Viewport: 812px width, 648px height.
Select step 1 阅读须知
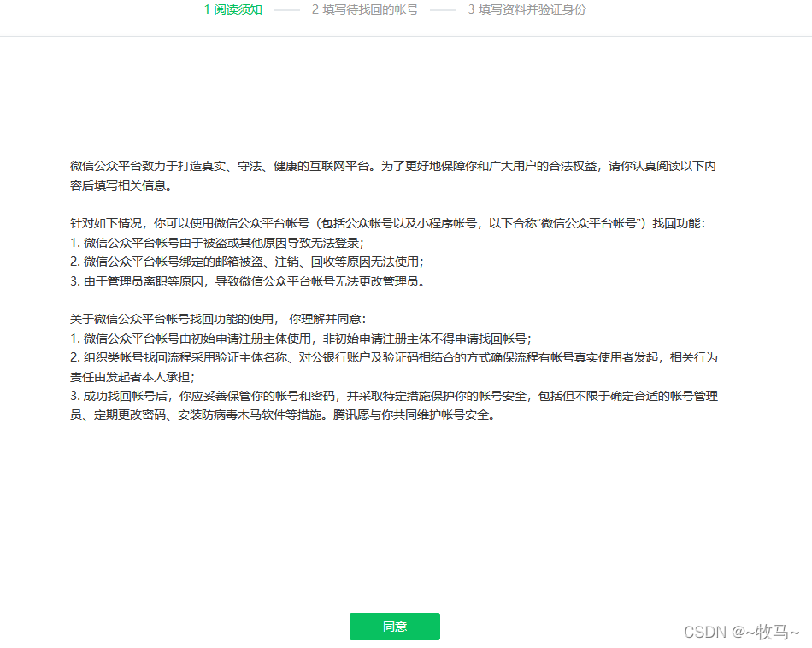(233, 9)
